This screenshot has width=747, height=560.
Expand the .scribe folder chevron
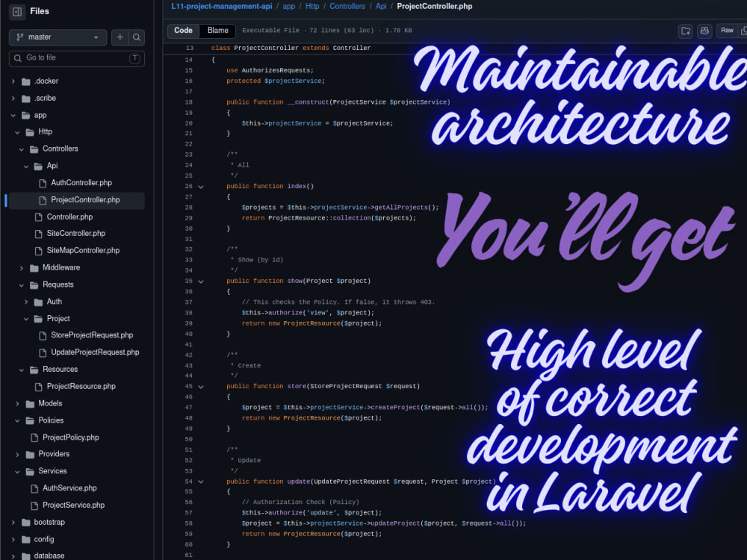[x=13, y=99]
